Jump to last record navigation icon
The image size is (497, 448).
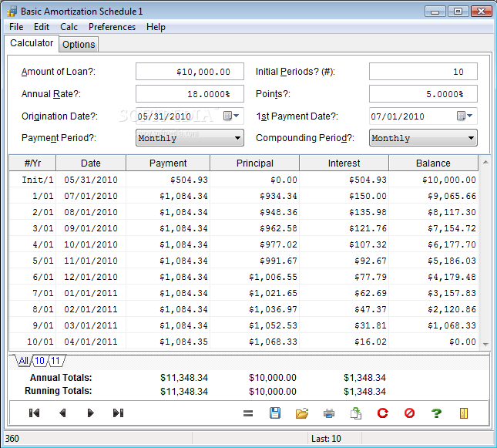(118, 413)
